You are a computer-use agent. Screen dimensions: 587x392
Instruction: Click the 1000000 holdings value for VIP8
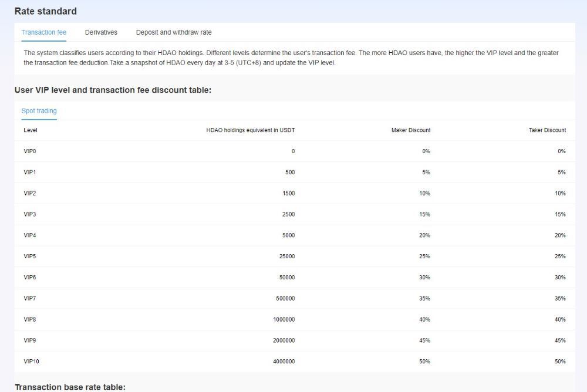pyautogui.click(x=284, y=319)
